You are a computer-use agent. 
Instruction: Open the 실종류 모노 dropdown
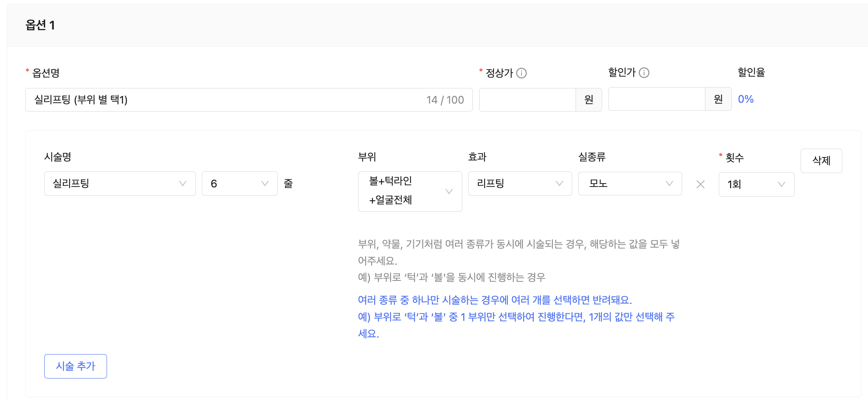[624, 184]
